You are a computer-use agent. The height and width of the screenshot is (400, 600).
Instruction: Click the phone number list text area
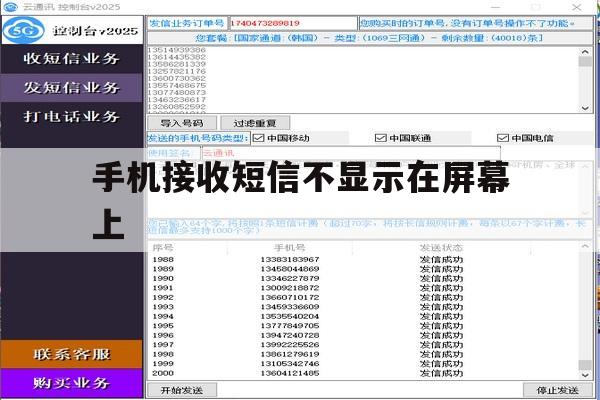click(x=364, y=80)
